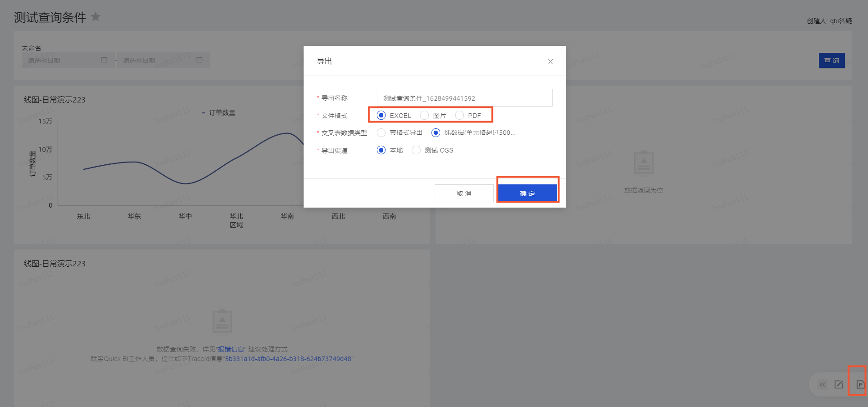Open the end date calendar icon
This screenshot has height=407, width=868.
pos(199,60)
